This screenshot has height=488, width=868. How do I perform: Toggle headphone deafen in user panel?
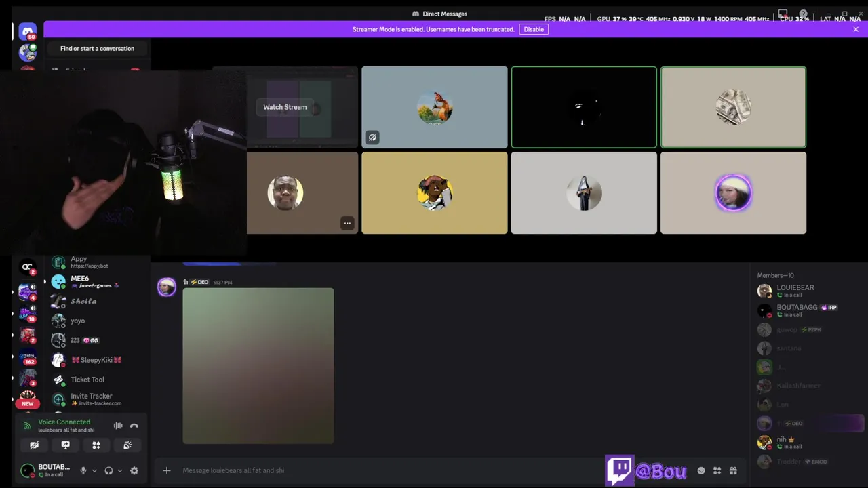[x=108, y=470]
